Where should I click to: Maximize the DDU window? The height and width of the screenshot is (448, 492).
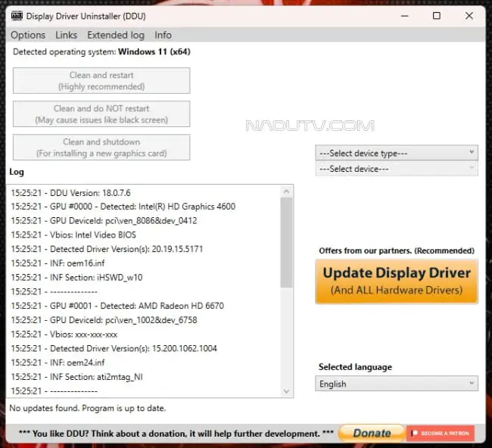pyautogui.click(x=437, y=16)
